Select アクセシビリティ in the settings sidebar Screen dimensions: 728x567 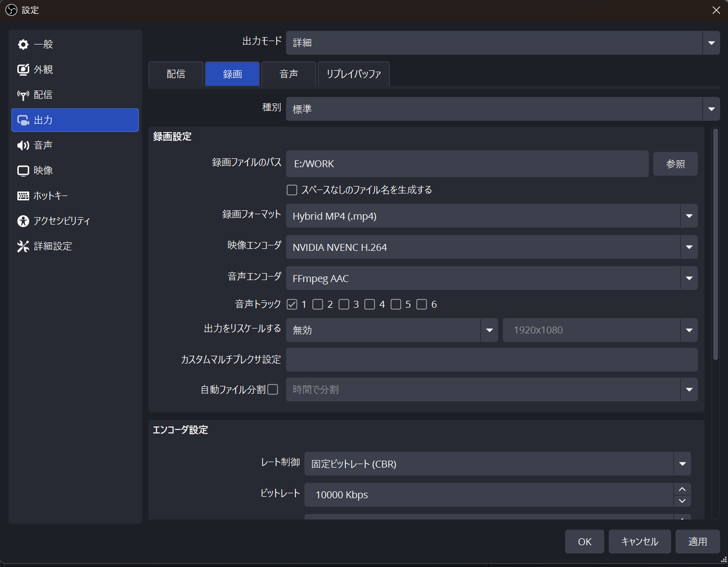click(75, 221)
